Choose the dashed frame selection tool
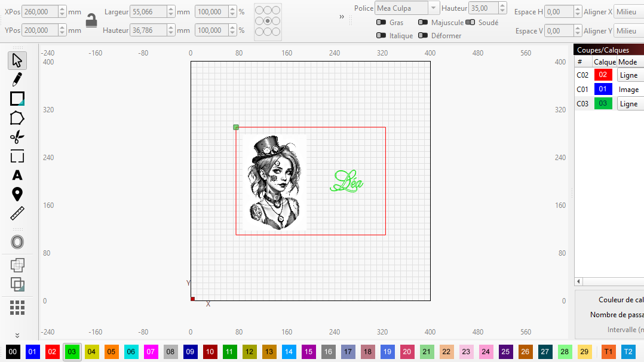 point(17,156)
